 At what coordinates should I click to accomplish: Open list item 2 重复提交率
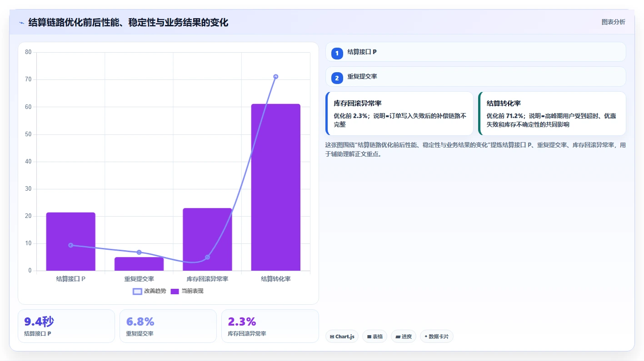point(476,77)
